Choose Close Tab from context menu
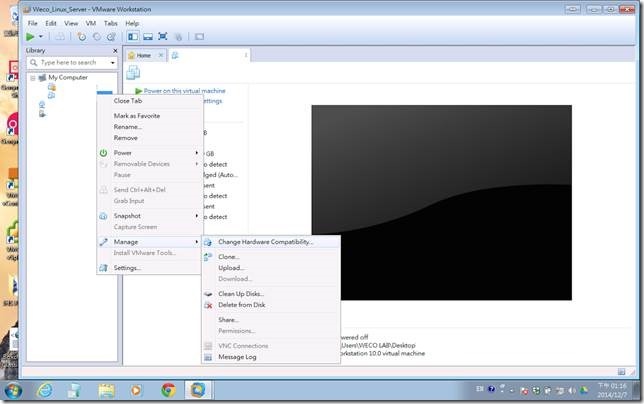Image resolution: width=644 pixels, height=404 pixels. [x=128, y=101]
